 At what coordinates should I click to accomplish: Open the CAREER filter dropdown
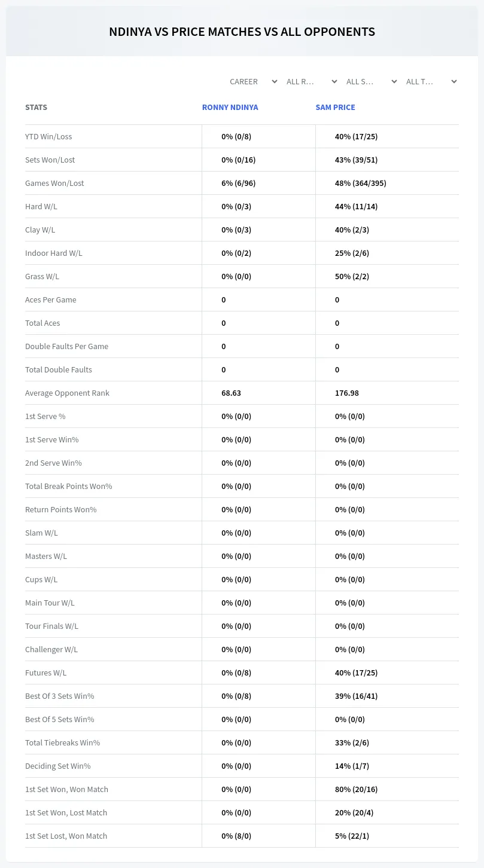click(252, 81)
